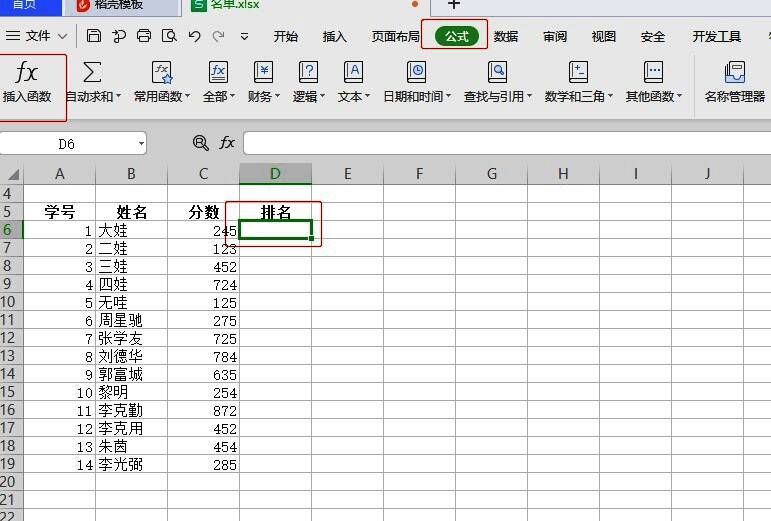
Task: Open the Page Layout (页面布局) tab
Action: click(396, 36)
